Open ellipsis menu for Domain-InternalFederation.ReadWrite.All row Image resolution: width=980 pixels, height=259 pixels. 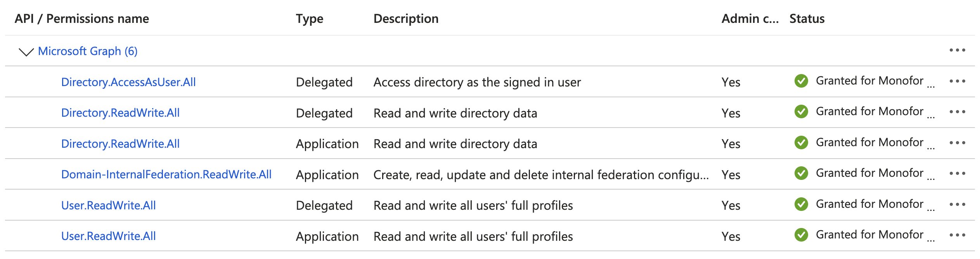pyautogui.click(x=957, y=174)
